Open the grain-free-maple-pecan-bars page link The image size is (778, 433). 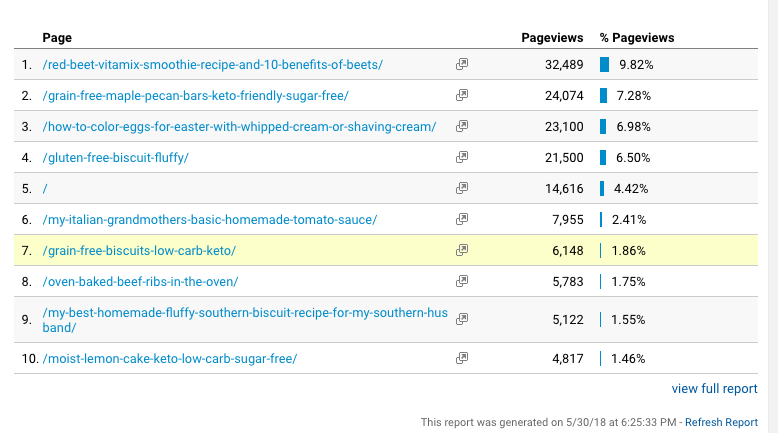pos(195,96)
